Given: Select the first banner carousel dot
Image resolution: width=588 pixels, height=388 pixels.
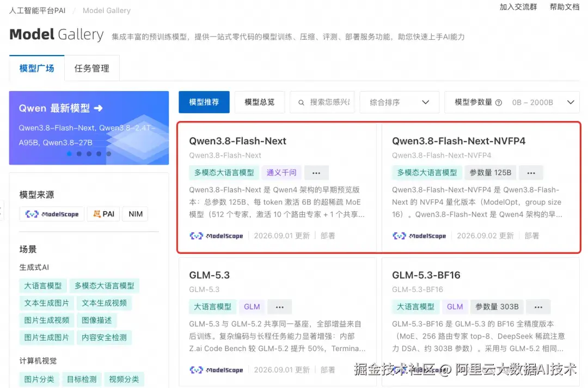Looking at the screenshot, I should 69,154.
